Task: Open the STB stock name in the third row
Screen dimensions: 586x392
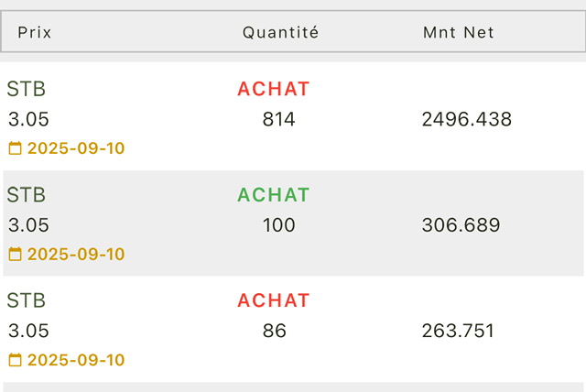Action: click(27, 300)
